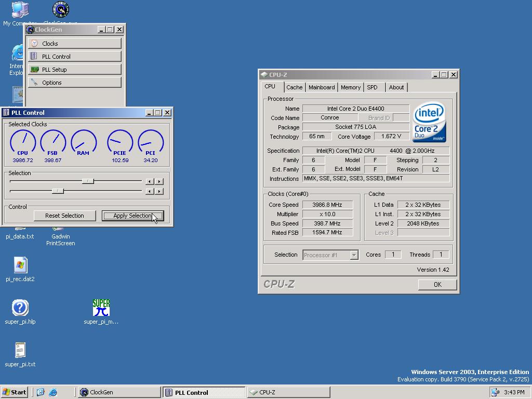Click the Multiplier value x 10.0

pyautogui.click(x=327, y=214)
